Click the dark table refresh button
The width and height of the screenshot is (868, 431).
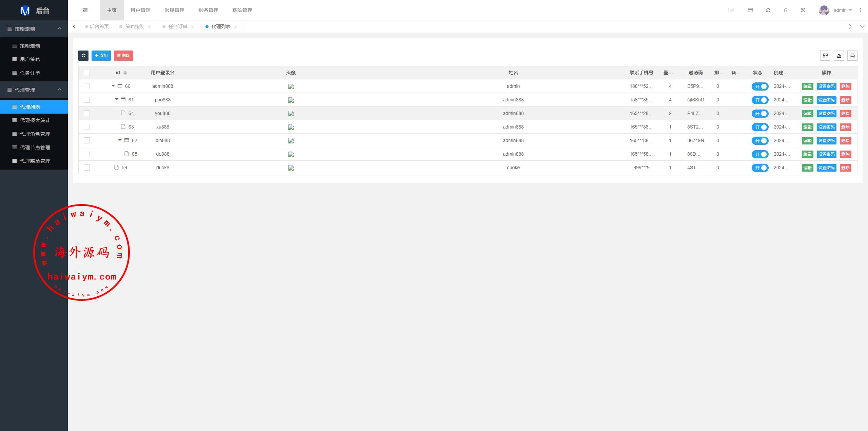coord(83,56)
